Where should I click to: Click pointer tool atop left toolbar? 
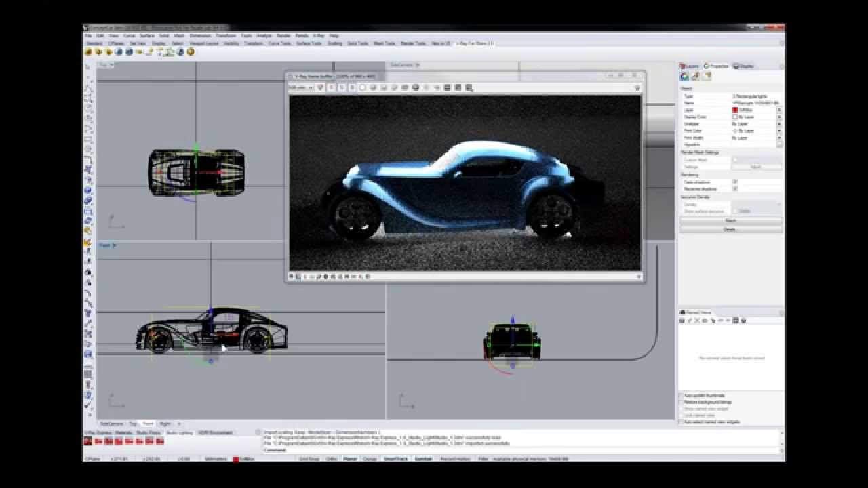[x=88, y=66]
